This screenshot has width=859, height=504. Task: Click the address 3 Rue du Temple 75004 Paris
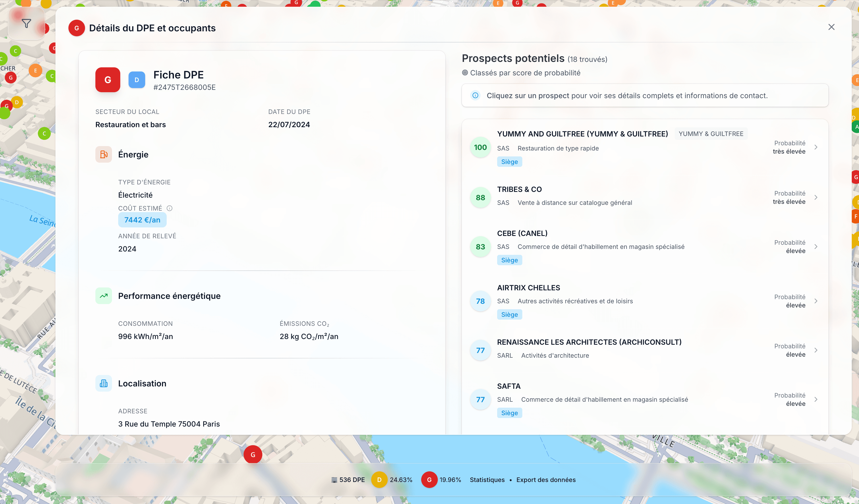[169, 424]
